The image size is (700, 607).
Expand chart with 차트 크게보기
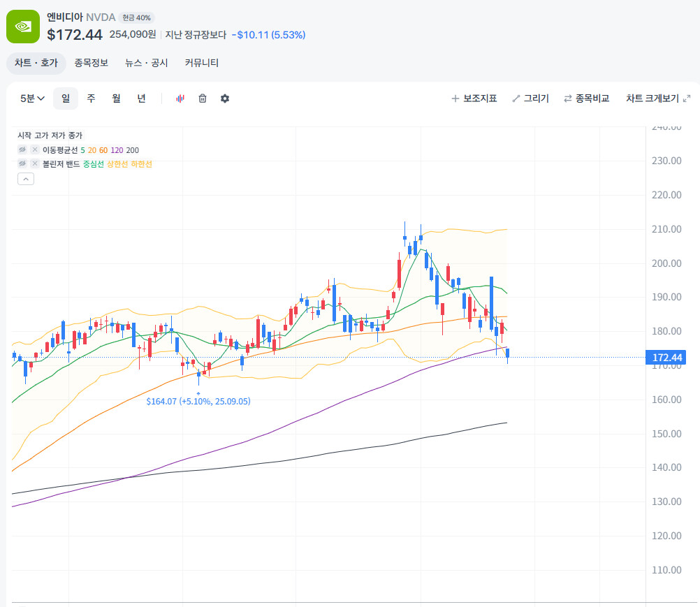click(657, 98)
